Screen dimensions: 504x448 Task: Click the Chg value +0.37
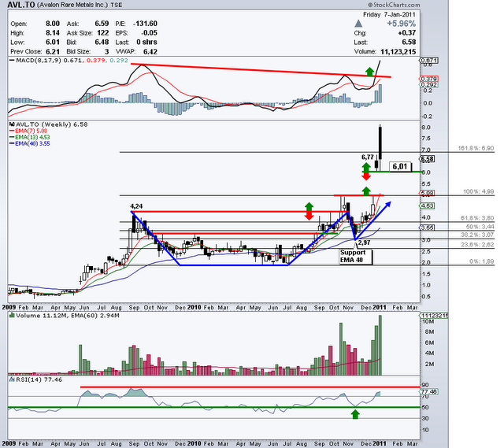(x=407, y=33)
